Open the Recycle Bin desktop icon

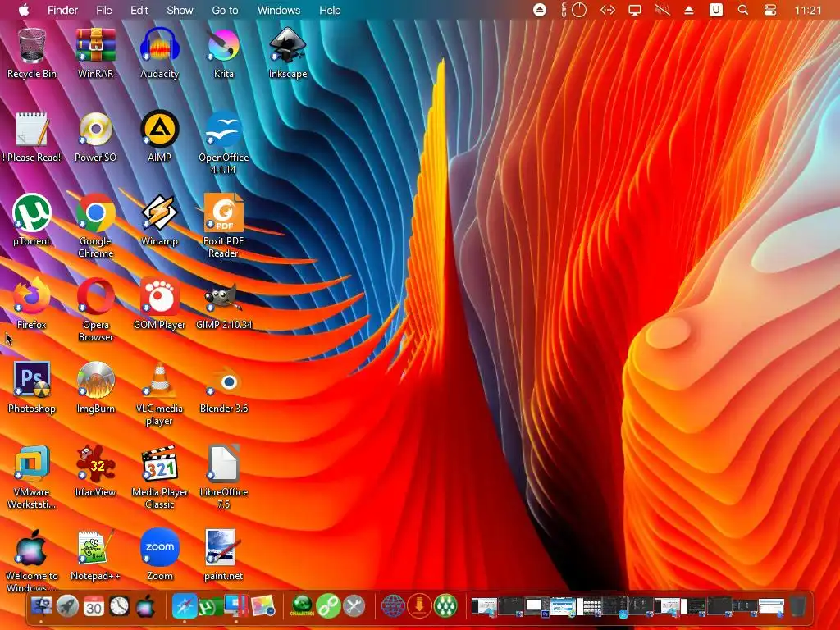tap(32, 52)
